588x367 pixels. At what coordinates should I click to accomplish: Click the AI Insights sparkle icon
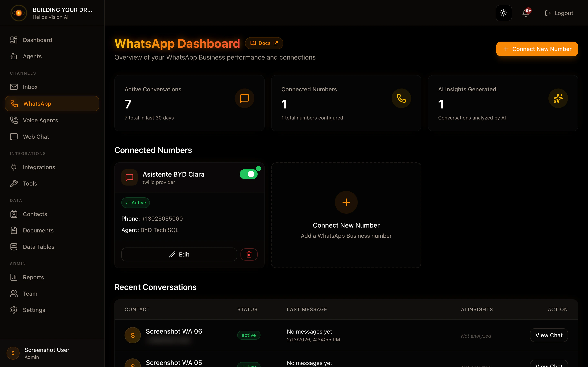click(558, 98)
